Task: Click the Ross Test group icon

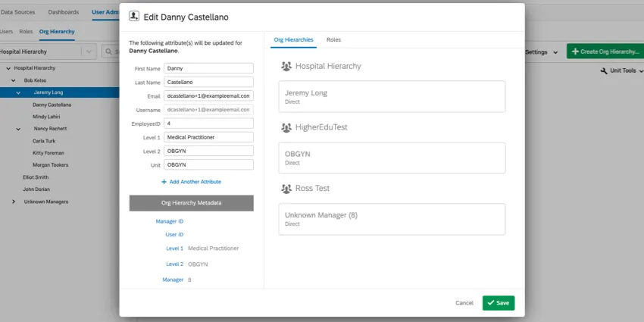Action: [286, 189]
